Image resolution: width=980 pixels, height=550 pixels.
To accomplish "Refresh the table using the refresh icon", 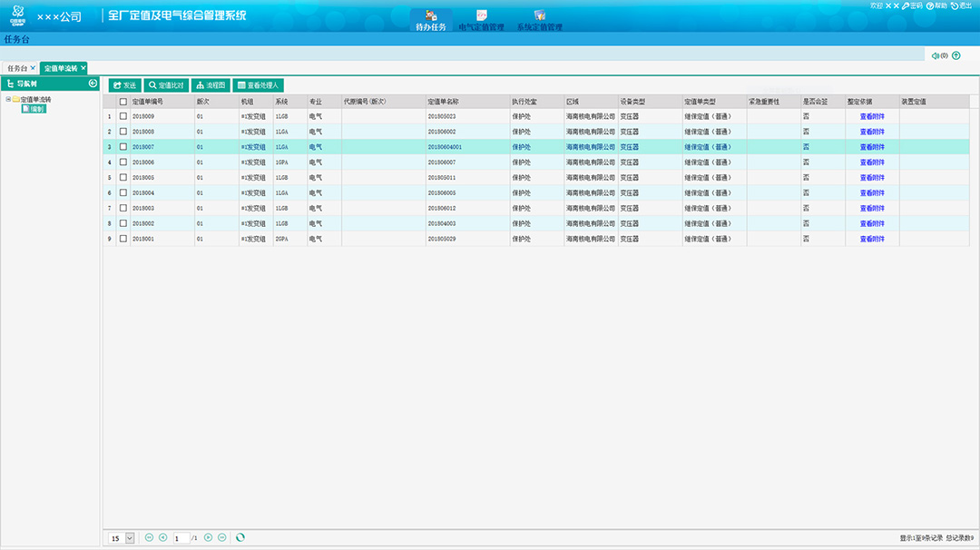I will [240, 538].
